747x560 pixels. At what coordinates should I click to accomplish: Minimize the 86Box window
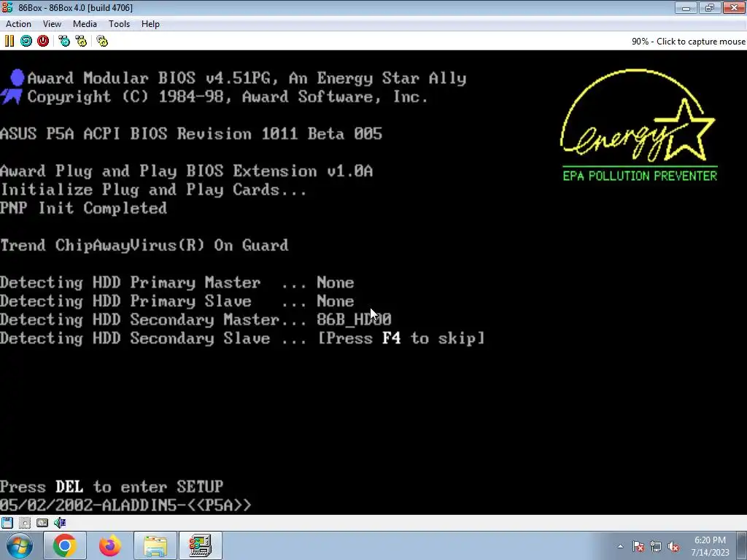coord(686,7)
